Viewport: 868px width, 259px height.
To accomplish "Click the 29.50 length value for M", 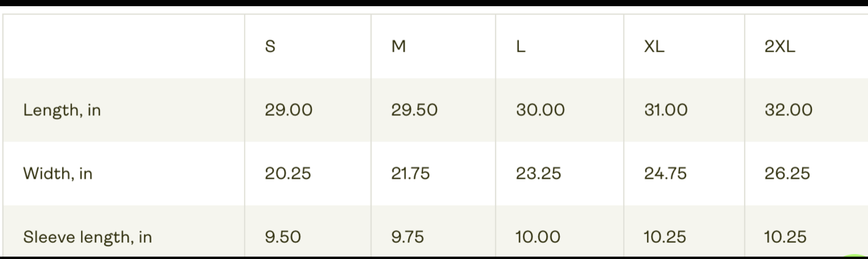I will [x=414, y=110].
